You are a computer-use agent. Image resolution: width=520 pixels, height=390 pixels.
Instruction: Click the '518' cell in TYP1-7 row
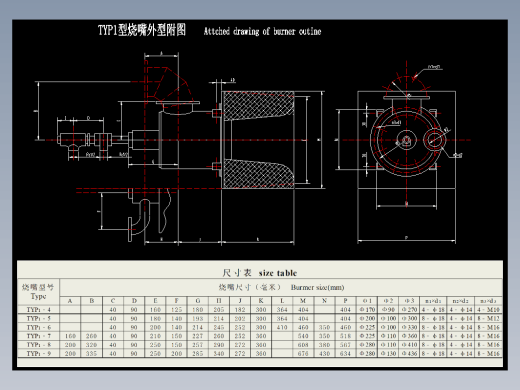[345, 336]
